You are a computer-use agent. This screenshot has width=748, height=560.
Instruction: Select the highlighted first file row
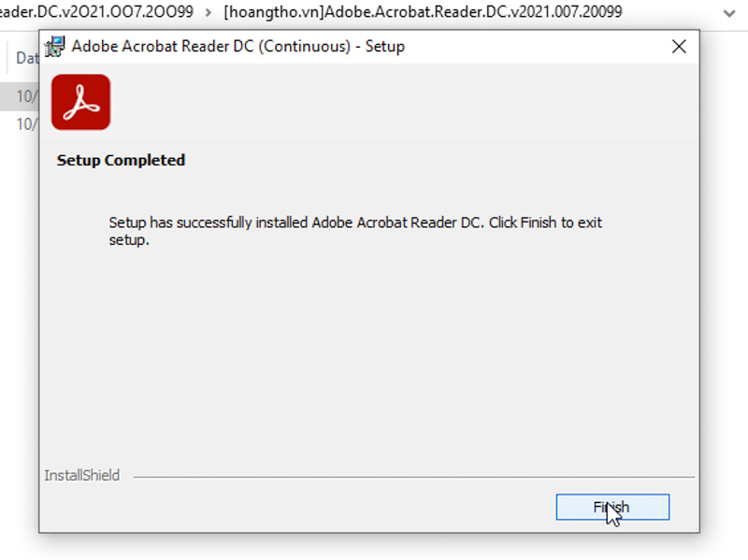(x=20, y=96)
